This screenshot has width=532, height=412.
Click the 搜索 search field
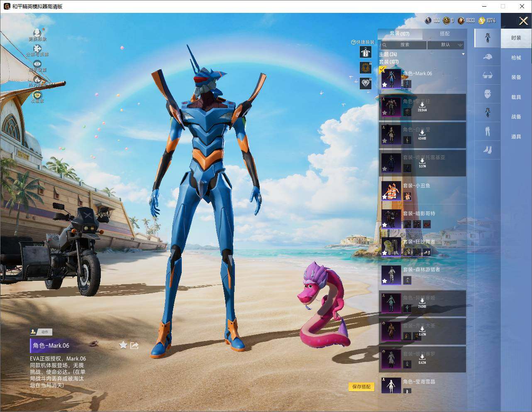click(x=403, y=45)
